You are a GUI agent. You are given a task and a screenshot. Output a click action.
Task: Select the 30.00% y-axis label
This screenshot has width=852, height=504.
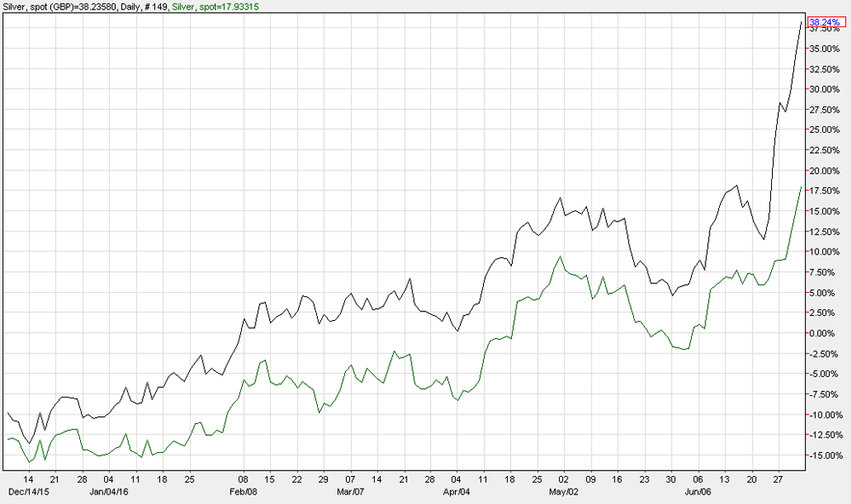[x=824, y=89]
